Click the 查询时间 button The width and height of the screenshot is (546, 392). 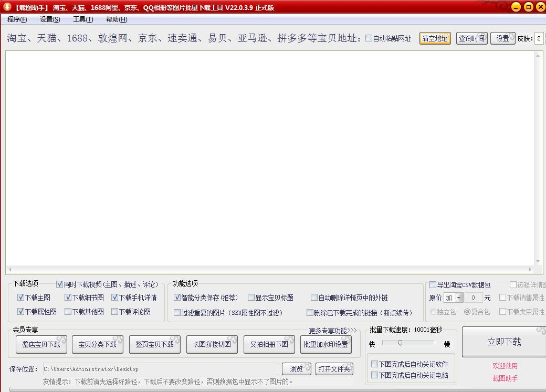(x=472, y=38)
